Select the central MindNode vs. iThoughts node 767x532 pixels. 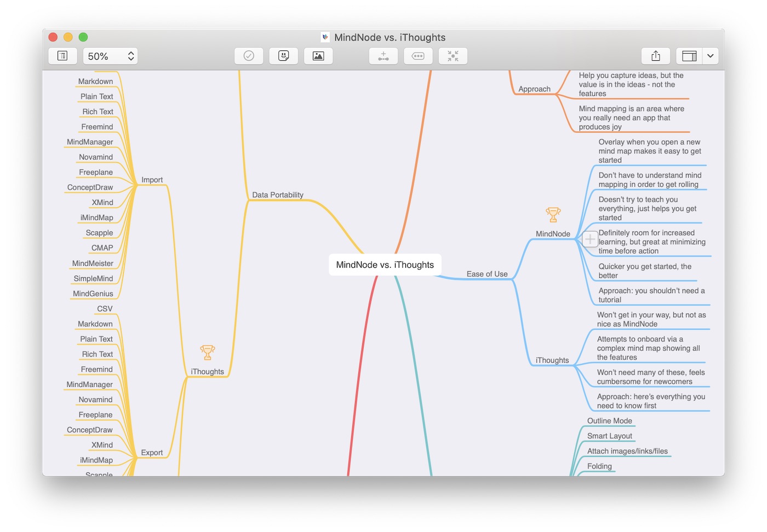385,265
